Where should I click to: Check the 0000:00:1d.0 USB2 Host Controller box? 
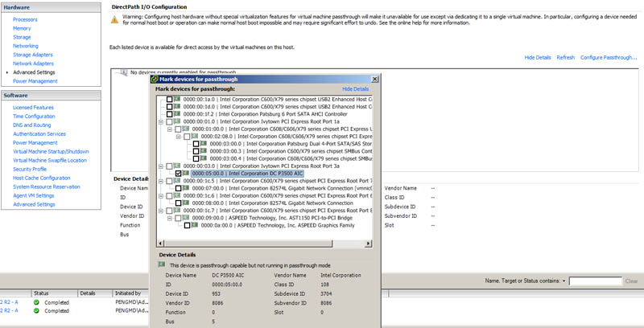(x=169, y=107)
